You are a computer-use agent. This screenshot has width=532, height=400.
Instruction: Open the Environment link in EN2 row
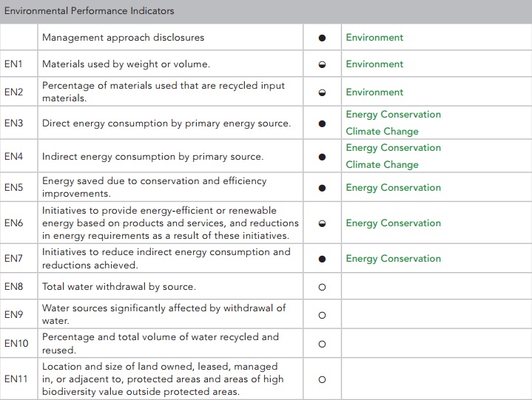click(374, 92)
